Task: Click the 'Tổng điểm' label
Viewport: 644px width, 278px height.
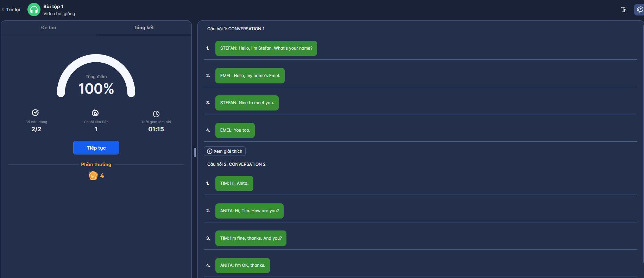Action: tap(96, 76)
